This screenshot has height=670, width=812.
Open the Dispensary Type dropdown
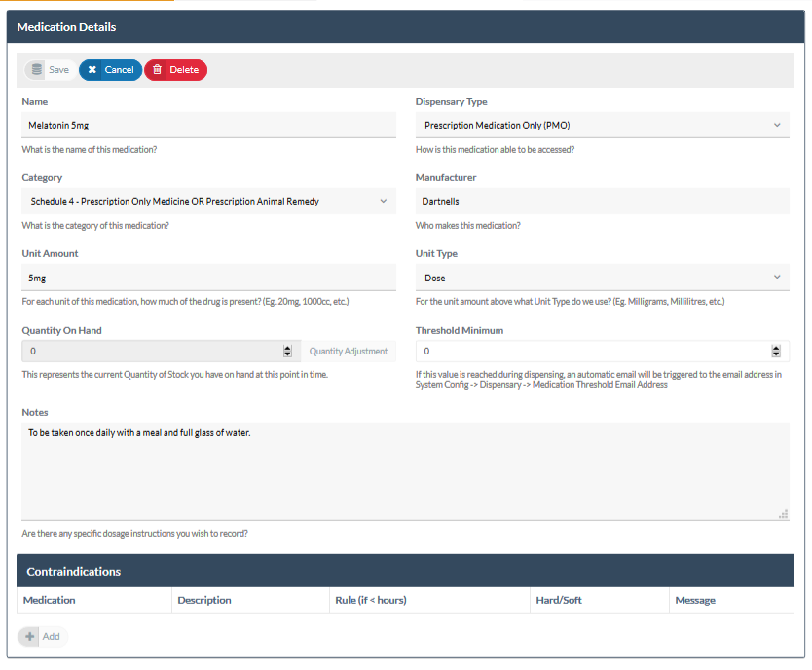[602, 125]
